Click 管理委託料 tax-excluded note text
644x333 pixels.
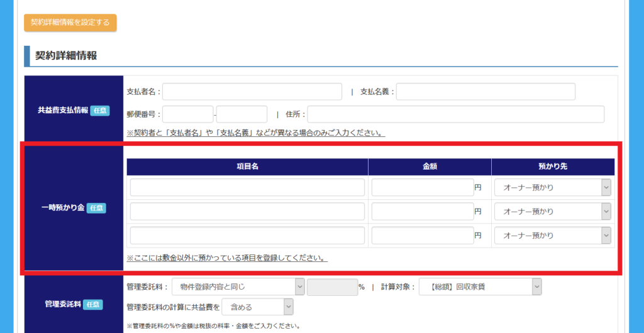coord(214,327)
